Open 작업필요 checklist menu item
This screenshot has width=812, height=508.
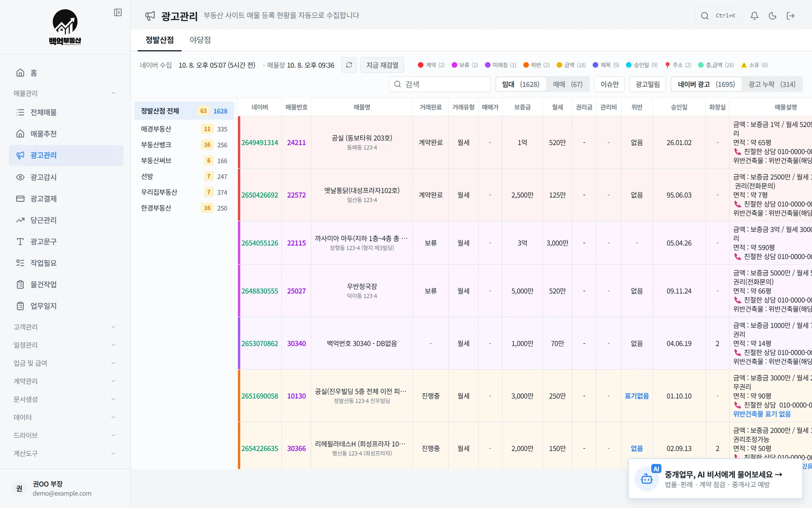pos(66,263)
